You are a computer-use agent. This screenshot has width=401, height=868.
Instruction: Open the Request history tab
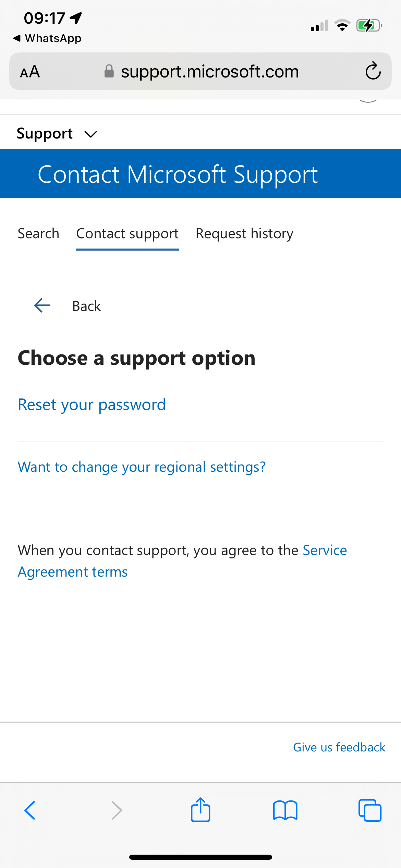244,234
